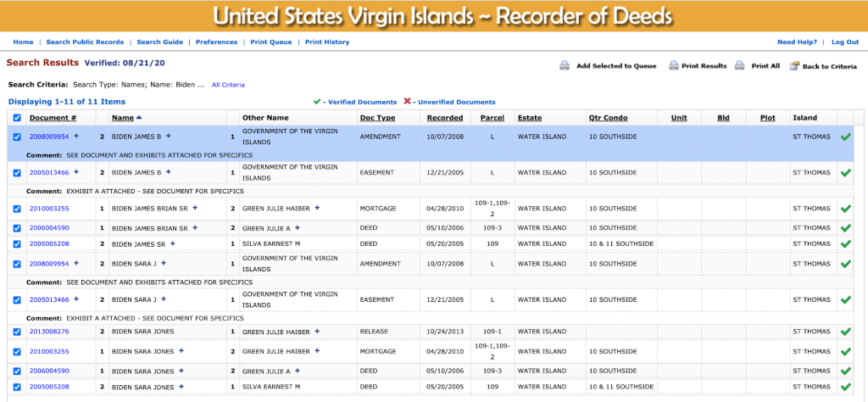Toggle the select-all checkbox in table header

tap(18, 118)
